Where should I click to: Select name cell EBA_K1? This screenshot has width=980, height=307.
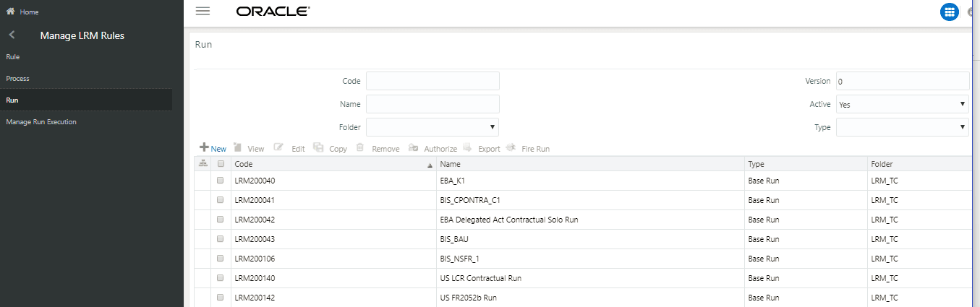453,181
